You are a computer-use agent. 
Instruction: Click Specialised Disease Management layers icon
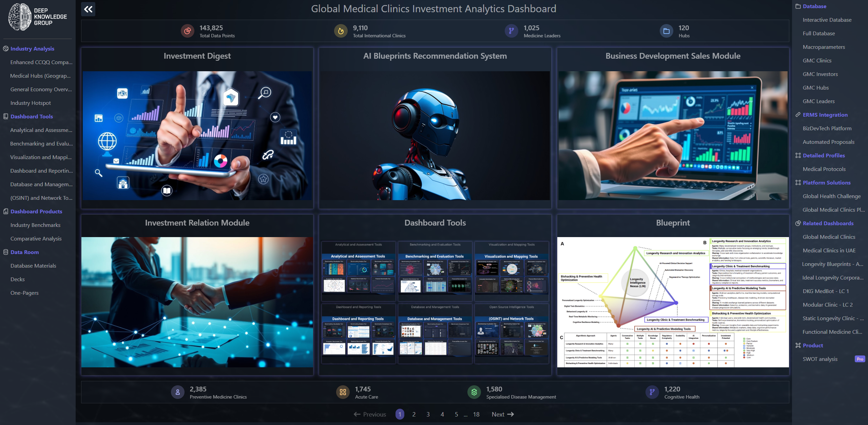tap(474, 392)
